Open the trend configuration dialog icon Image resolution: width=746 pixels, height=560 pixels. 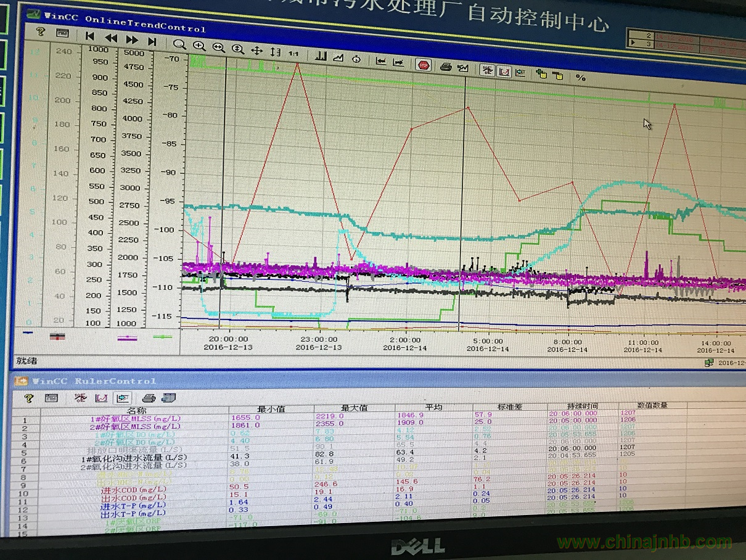[62, 33]
